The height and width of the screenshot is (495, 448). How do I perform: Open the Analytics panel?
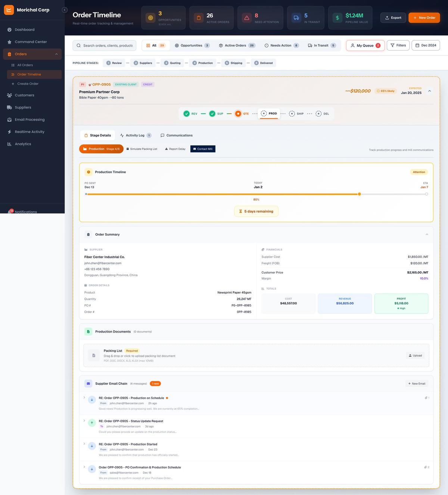pyautogui.click(x=23, y=144)
